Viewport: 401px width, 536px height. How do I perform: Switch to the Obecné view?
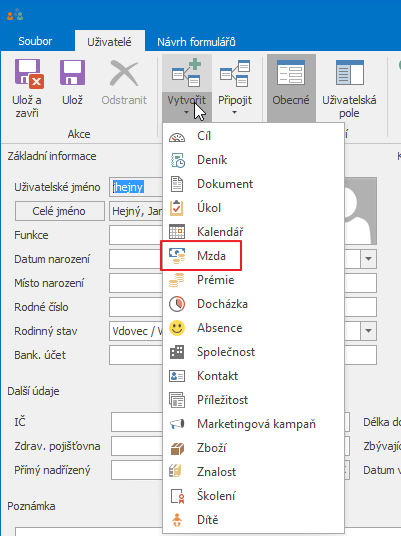coord(291,89)
